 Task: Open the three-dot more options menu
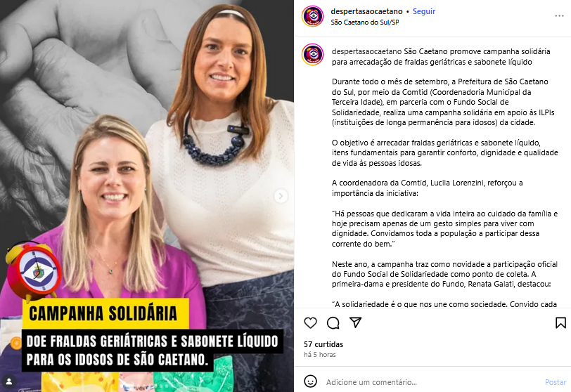click(559, 16)
